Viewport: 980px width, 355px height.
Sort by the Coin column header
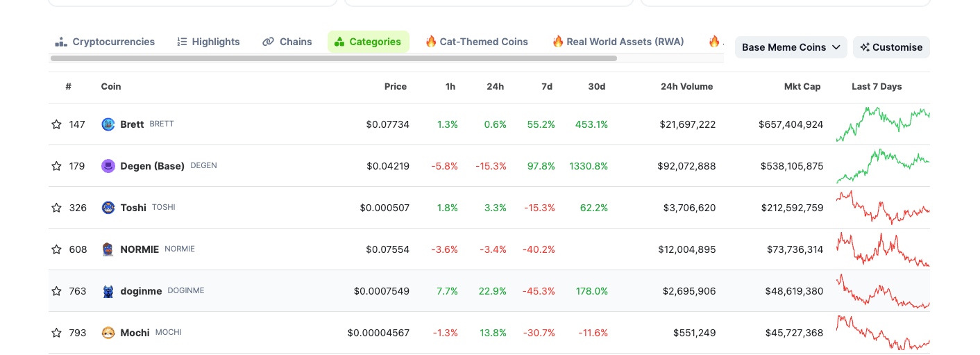(111, 87)
